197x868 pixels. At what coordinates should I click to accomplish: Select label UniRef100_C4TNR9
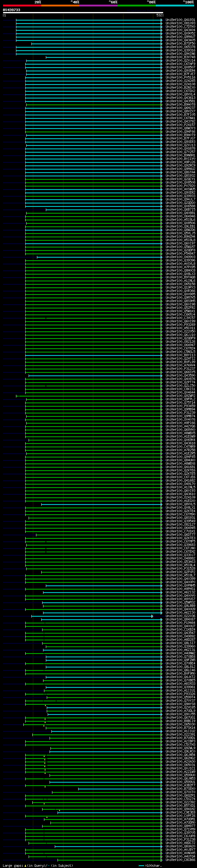(x=180, y=447)
